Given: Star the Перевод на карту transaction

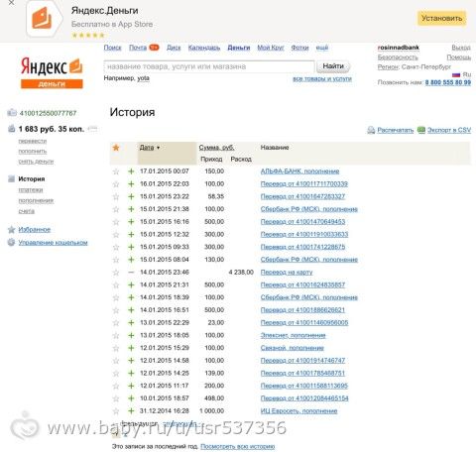Looking at the screenshot, I should pos(116,273).
